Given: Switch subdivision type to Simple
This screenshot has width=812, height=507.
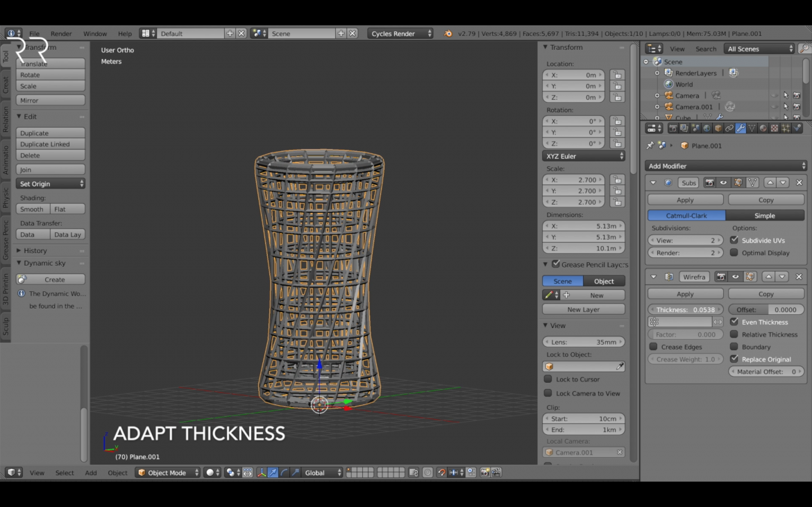Looking at the screenshot, I should click(765, 216).
